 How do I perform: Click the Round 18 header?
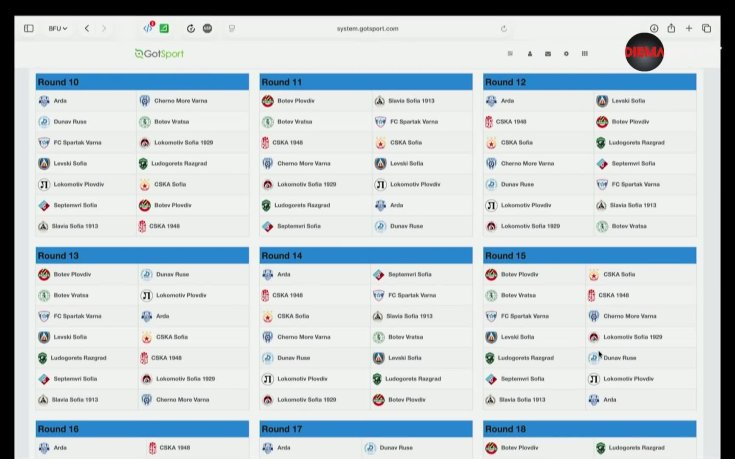click(590, 429)
